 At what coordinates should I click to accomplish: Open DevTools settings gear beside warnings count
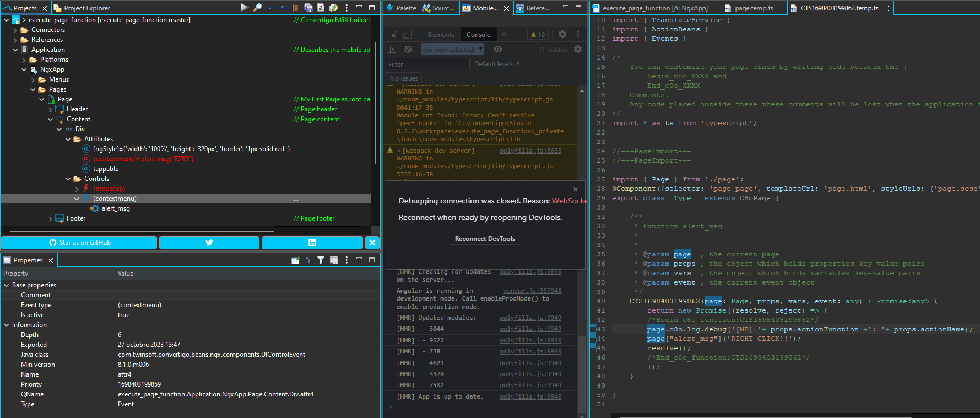(562, 34)
